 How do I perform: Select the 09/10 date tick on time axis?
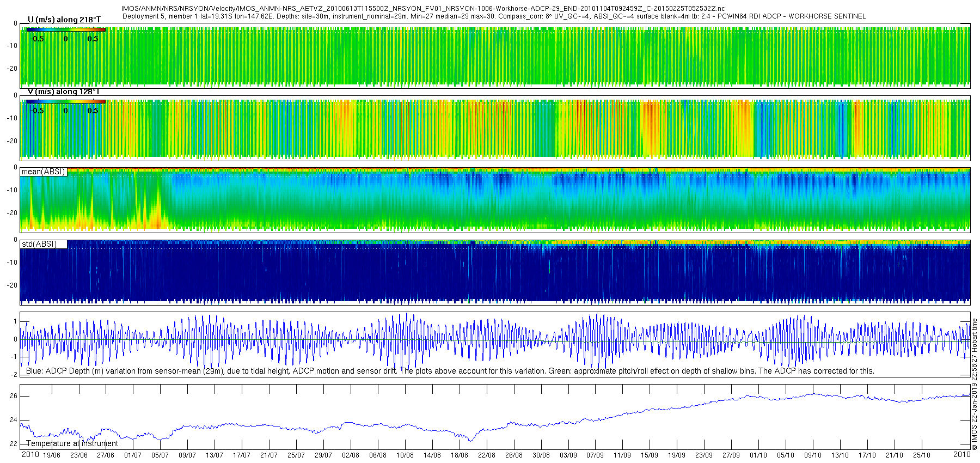[813, 455]
